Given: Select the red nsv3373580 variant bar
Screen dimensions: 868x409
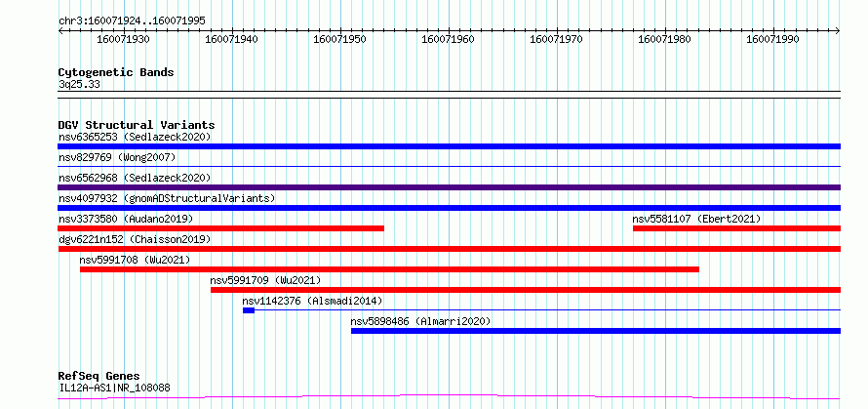Looking at the screenshot, I should (x=220, y=228).
